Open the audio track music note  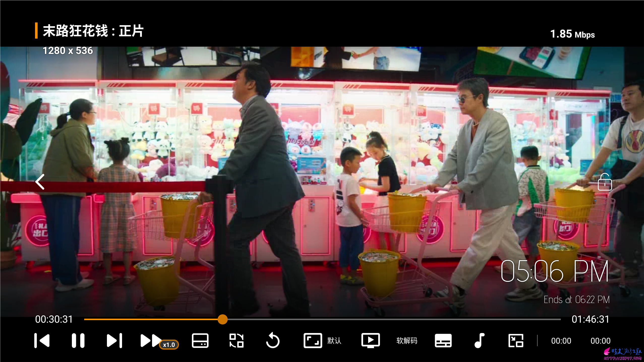coord(479,341)
